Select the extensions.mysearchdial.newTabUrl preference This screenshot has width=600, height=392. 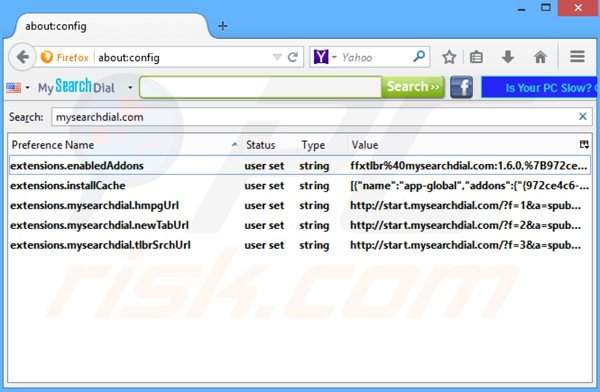(x=300, y=225)
